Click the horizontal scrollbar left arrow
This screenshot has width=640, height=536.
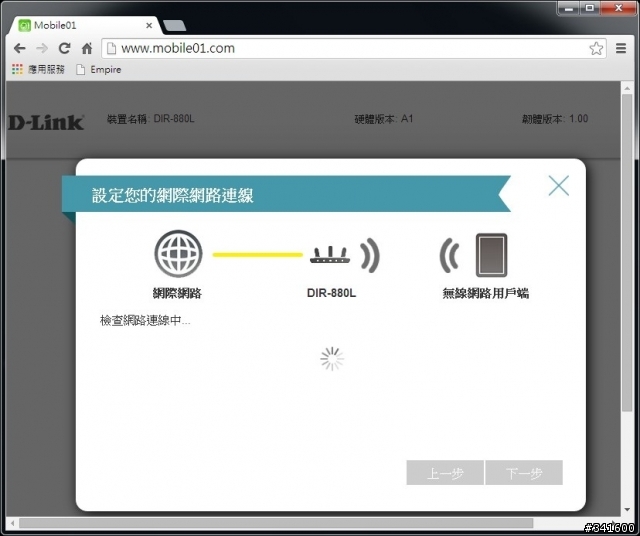coord(13,523)
